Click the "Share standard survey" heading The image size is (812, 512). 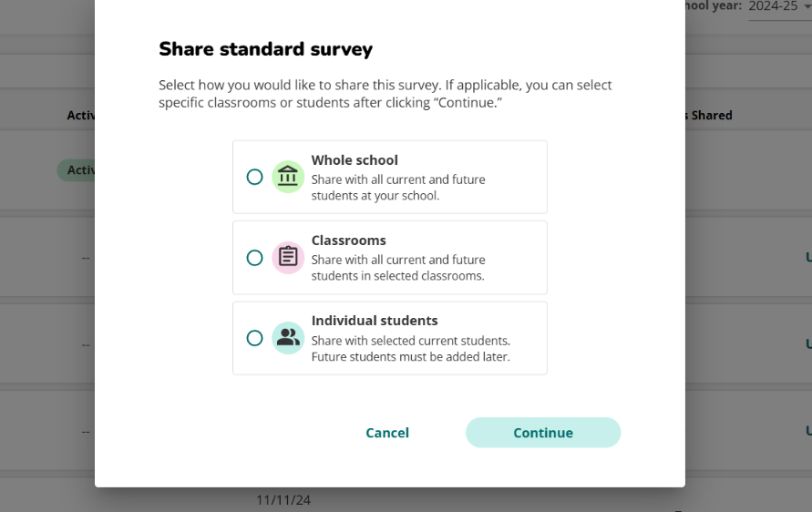point(266,49)
